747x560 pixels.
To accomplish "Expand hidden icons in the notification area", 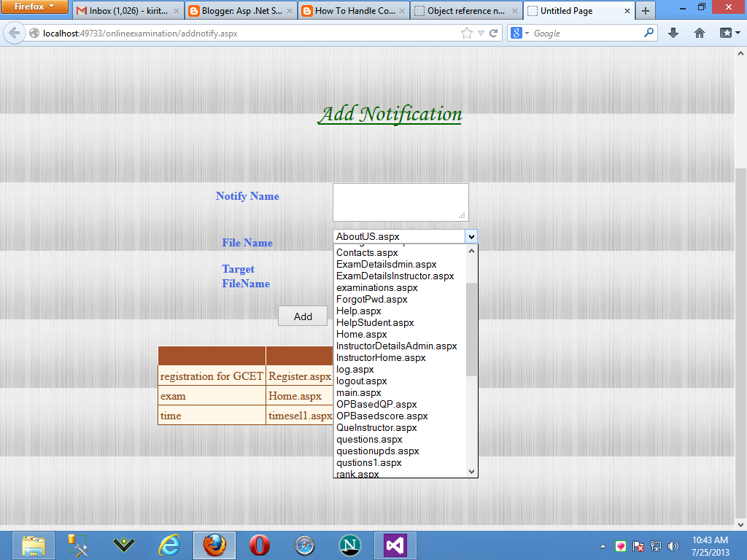I will click(603, 545).
